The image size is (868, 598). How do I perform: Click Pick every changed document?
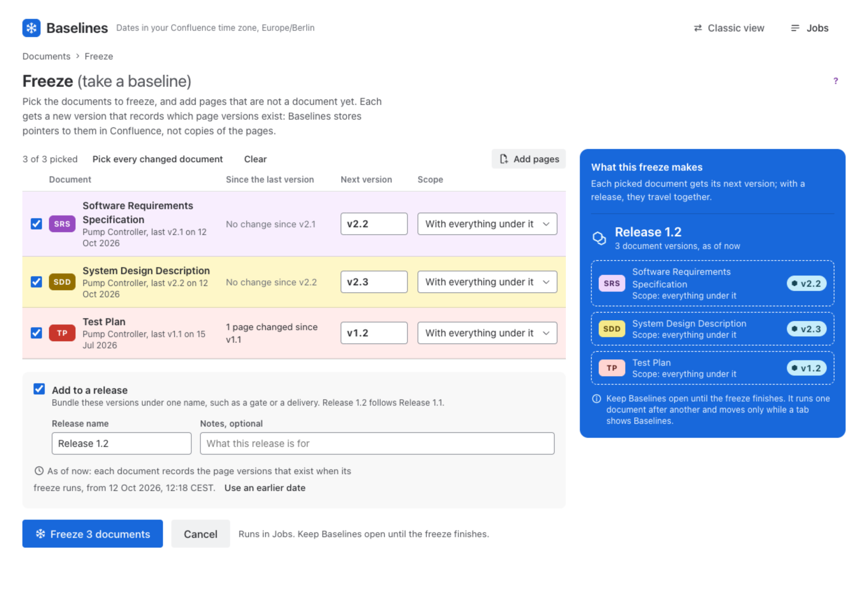coord(157,159)
